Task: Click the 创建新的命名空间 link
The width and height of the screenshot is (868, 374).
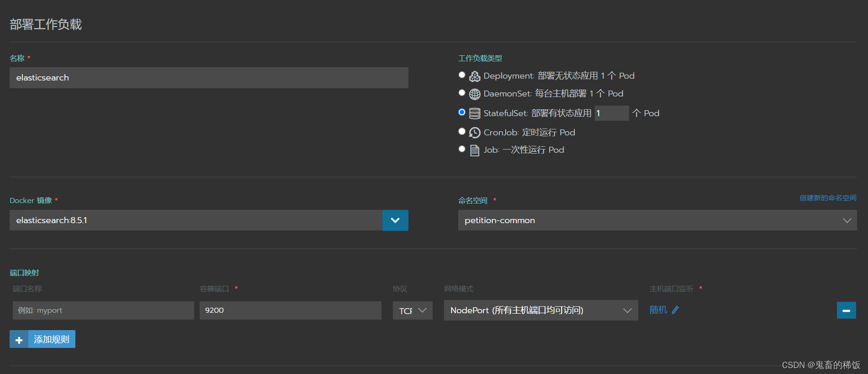Action: (x=828, y=198)
